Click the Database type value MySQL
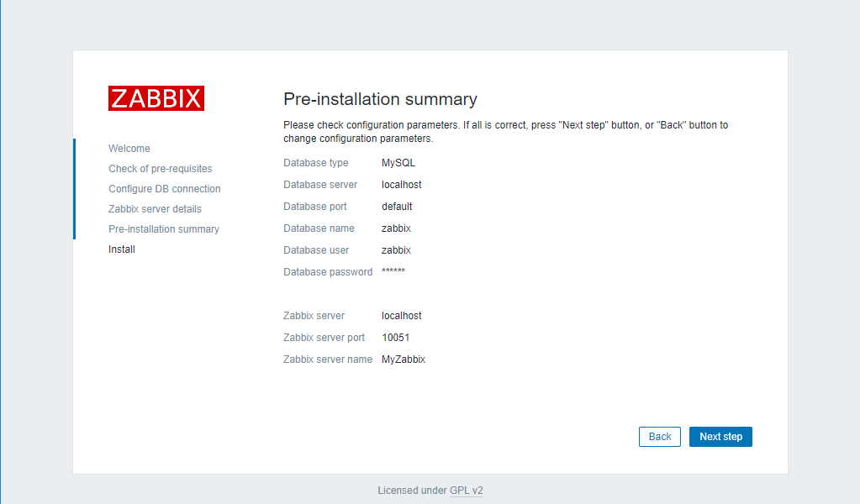 coord(398,163)
